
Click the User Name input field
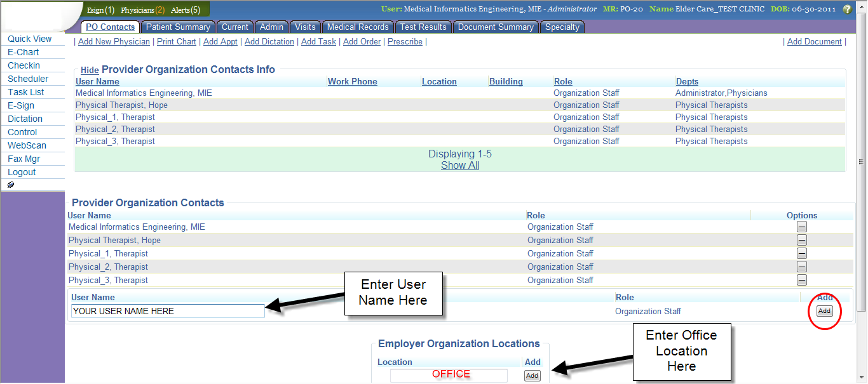168,311
